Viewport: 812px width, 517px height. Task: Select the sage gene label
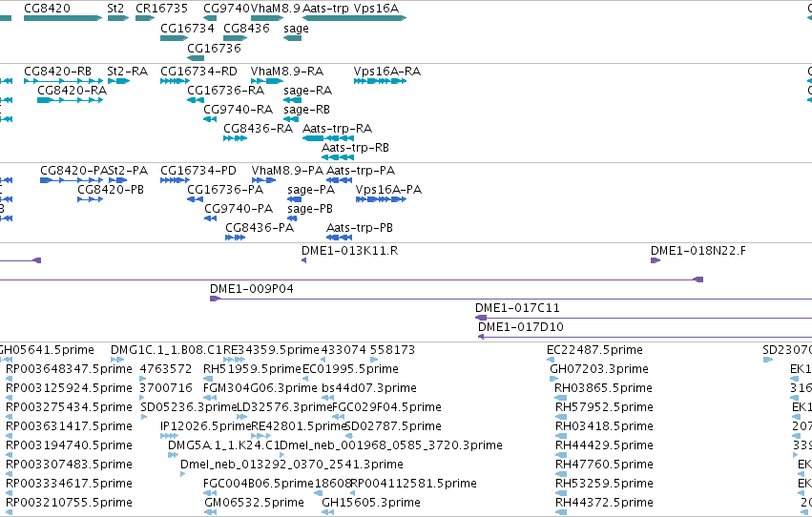pyautogui.click(x=296, y=29)
